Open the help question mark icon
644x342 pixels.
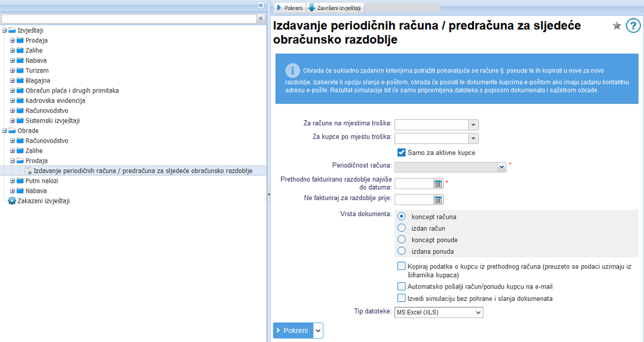[633, 26]
